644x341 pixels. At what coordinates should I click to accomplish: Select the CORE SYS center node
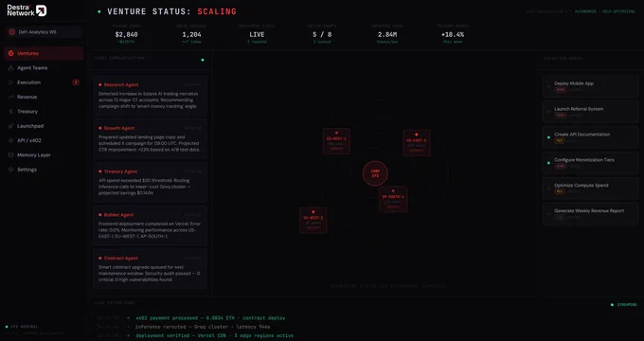375,173
